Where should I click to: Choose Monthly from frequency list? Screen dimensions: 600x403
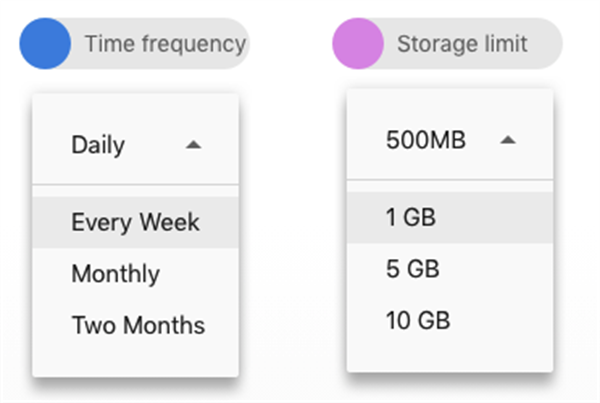click(x=135, y=274)
